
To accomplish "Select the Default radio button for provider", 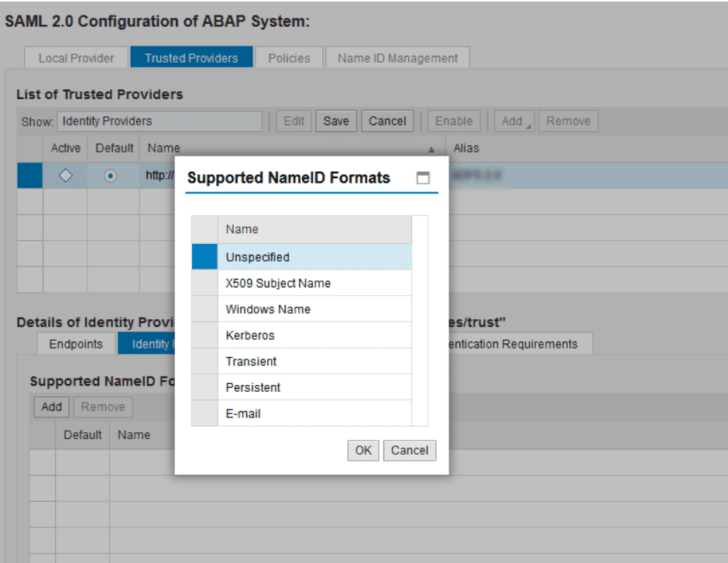I will coord(110,176).
